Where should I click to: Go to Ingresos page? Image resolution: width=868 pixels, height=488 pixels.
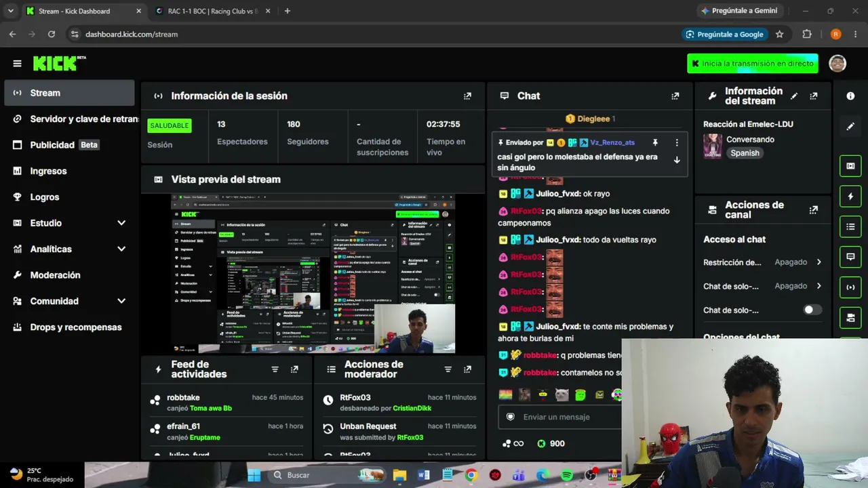click(69, 171)
